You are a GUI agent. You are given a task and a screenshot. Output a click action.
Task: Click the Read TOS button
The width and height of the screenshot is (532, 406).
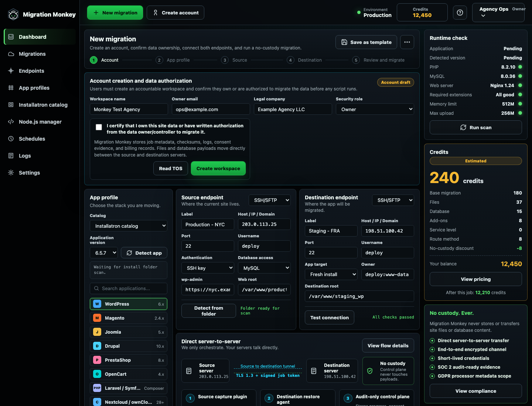coord(171,168)
